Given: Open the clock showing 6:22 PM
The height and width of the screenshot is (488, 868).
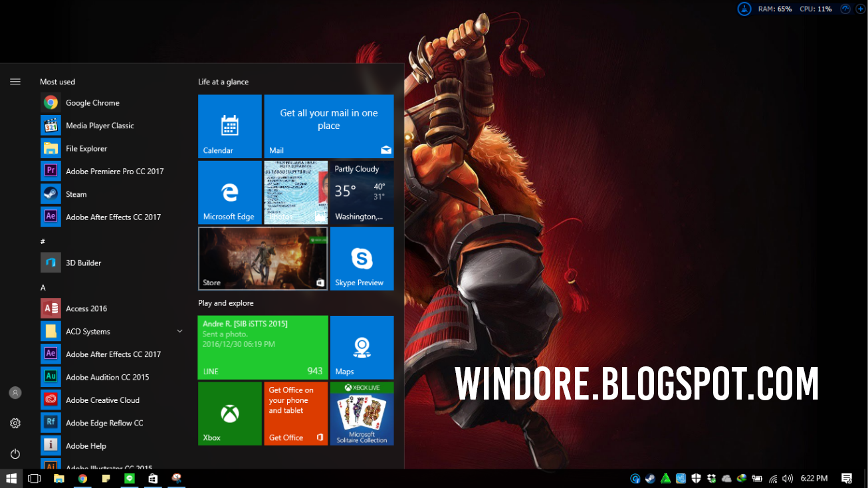Looking at the screenshot, I should (814, 479).
